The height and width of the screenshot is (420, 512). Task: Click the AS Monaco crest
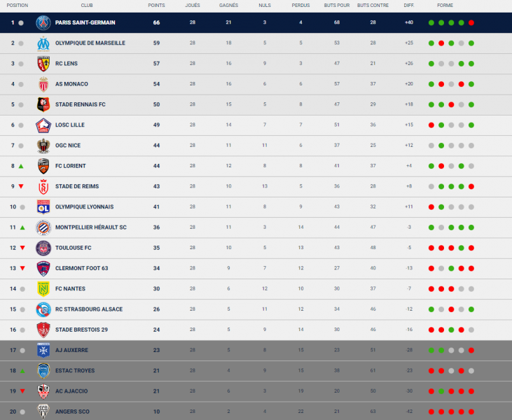click(43, 84)
